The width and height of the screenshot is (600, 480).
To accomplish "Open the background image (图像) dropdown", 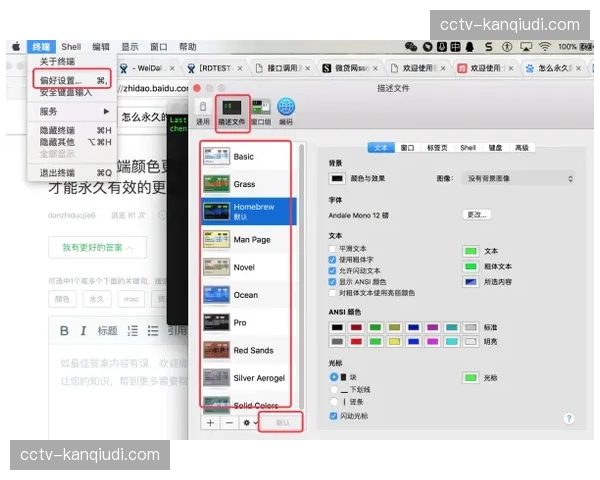I will pos(519,179).
